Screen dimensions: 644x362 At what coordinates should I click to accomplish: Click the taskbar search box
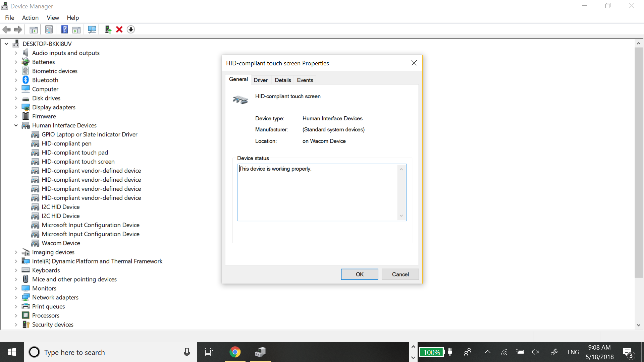111,352
